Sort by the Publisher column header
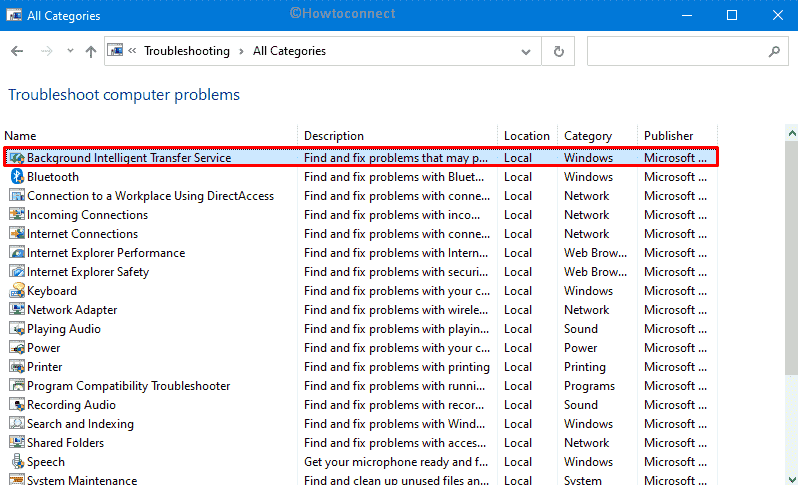Screen dimensions: 798x485 [x=668, y=136]
